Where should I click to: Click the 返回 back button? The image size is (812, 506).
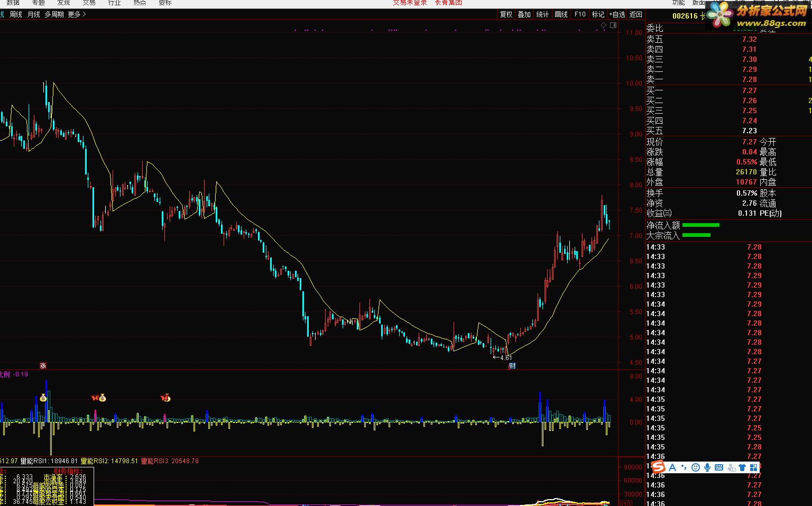tap(636, 14)
